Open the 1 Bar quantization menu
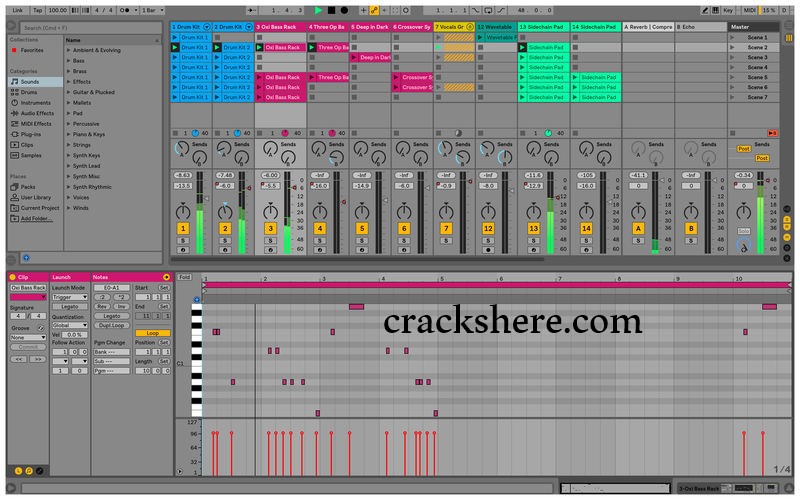The height and width of the screenshot is (500, 800). [x=153, y=10]
